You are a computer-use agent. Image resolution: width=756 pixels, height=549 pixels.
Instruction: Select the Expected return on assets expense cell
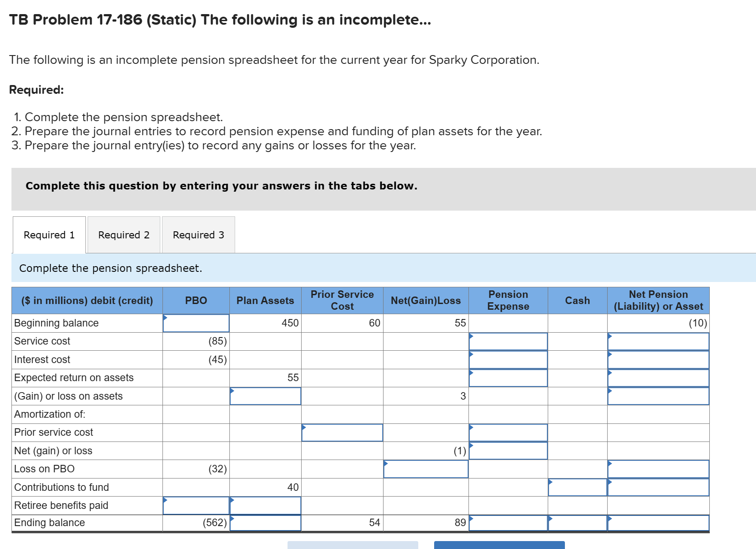pos(508,378)
